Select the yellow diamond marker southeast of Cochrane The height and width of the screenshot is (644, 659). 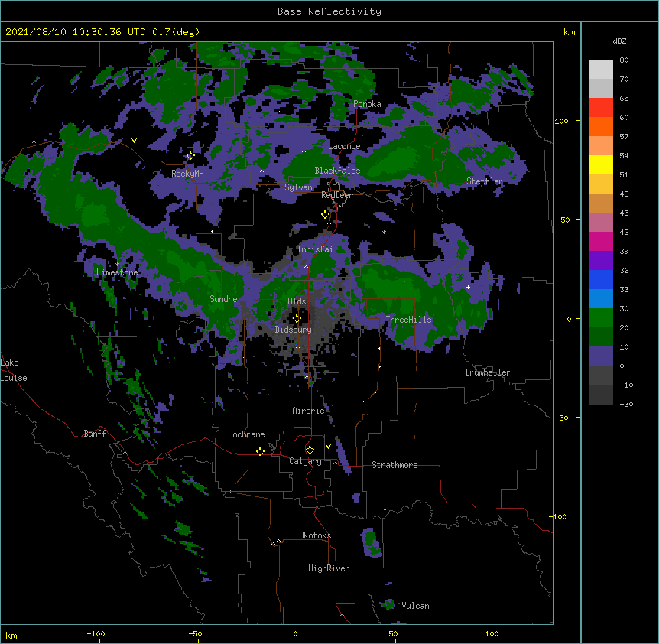click(x=260, y=451)
